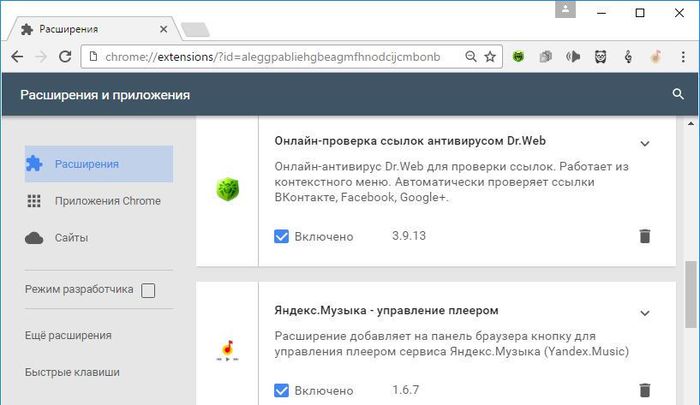Click the treble clef extension icon in toolbar
This screenshot has height=405, width=700.
[x=628, y=57]
